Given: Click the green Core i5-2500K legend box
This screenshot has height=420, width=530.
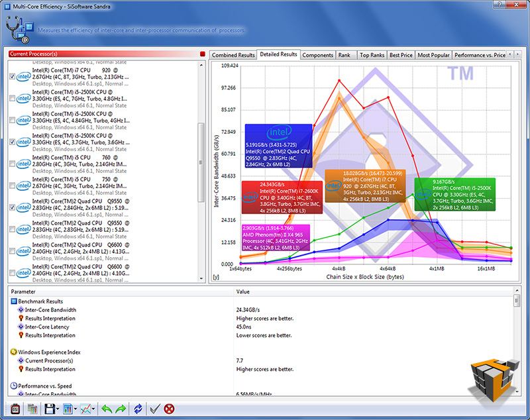Looking at the screenshot, I should [455, 194].
